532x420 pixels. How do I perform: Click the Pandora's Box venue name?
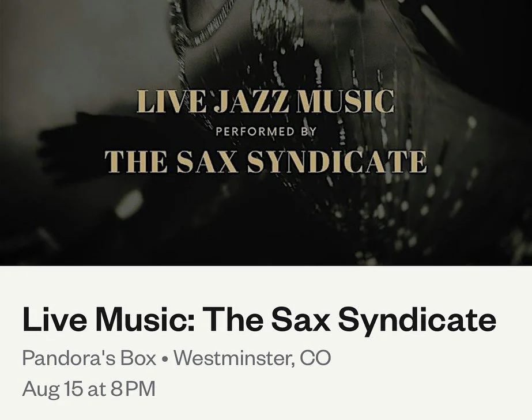(89, 358)
